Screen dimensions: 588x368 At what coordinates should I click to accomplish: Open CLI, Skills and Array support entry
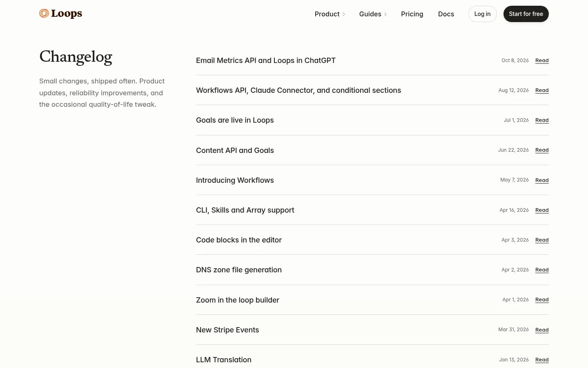coord(245,210)
